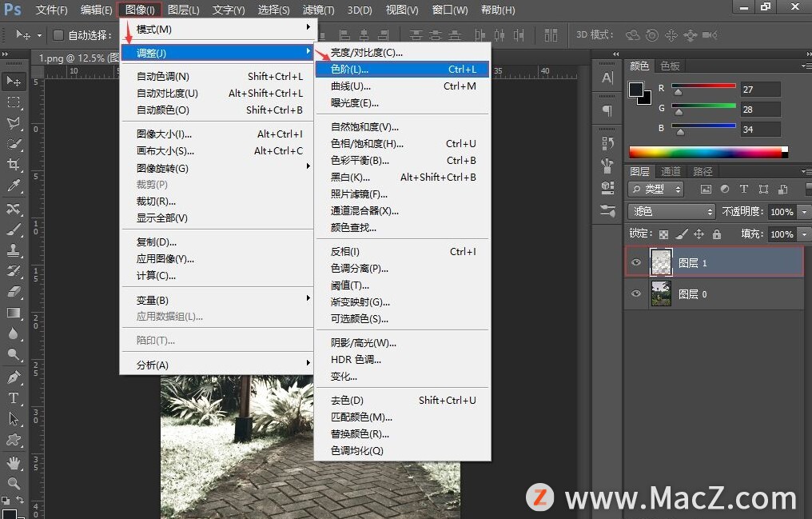Select the Blur tool
Viewport: 812px width, 519px height.
point(14,333)
